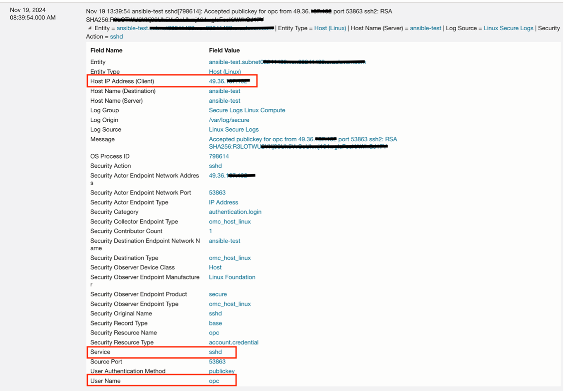Image resolution: width=565 pixels, height=392 pixels.
Task: Click the User Authentication Method field name
Action: tap(128, 371)
